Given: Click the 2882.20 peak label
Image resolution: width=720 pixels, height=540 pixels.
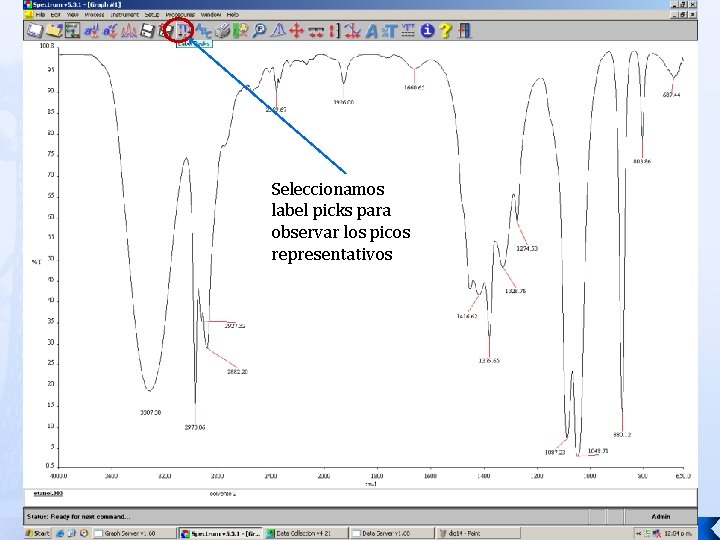Looking at the screenshot, I should (237, 371).
